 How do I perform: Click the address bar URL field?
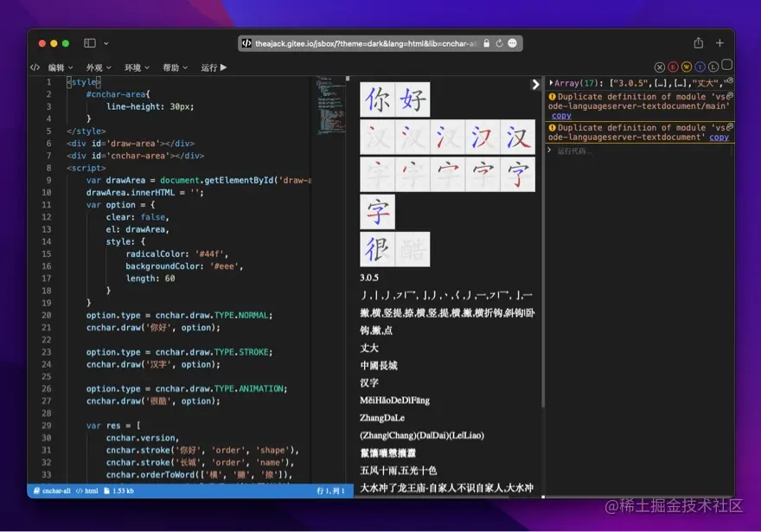[x=380, y=43]
